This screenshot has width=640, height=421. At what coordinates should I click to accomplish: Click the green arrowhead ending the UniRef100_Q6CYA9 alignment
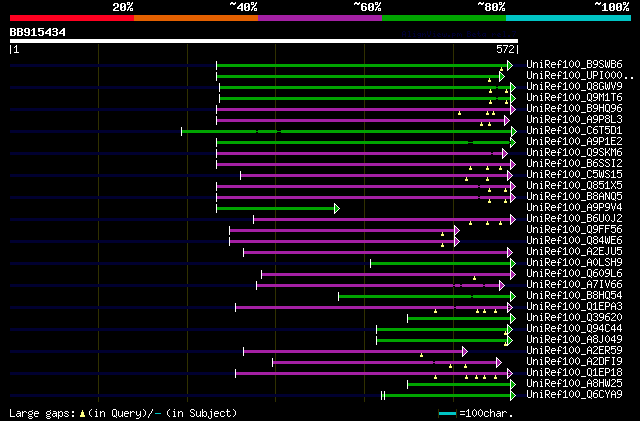[513, 395]
